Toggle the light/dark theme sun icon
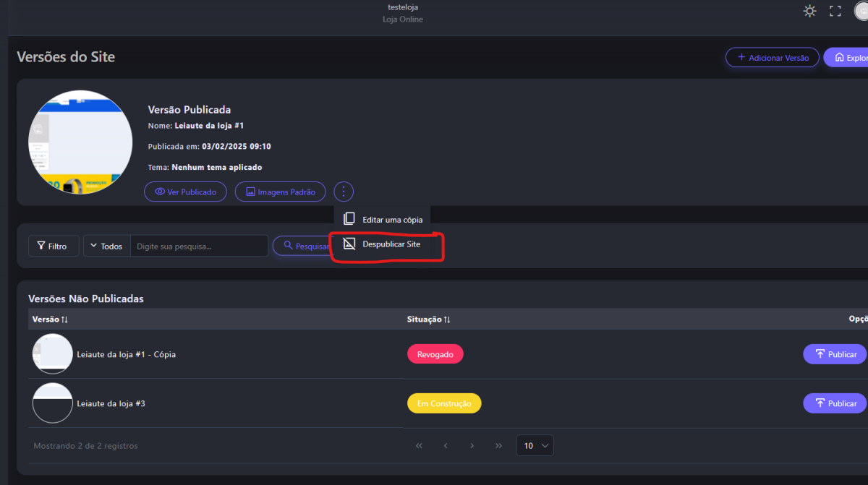The width and height of the screenshot is (868, 485). (809, 11)
